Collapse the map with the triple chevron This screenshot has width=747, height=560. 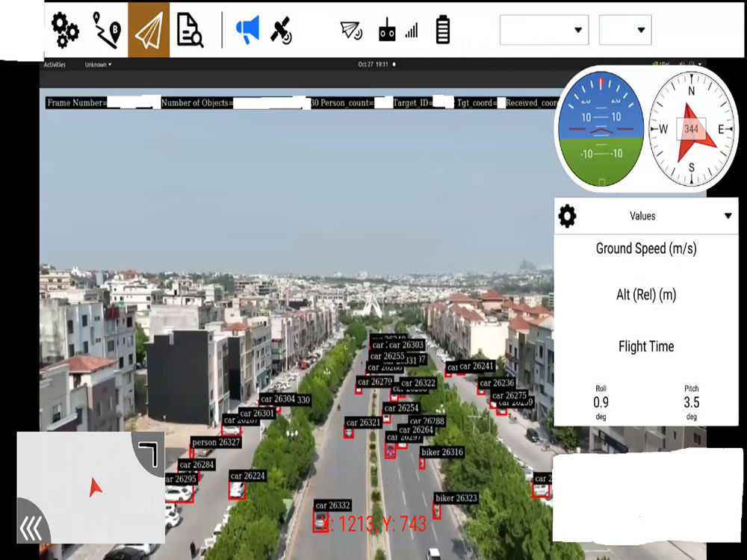pos(30,529)
